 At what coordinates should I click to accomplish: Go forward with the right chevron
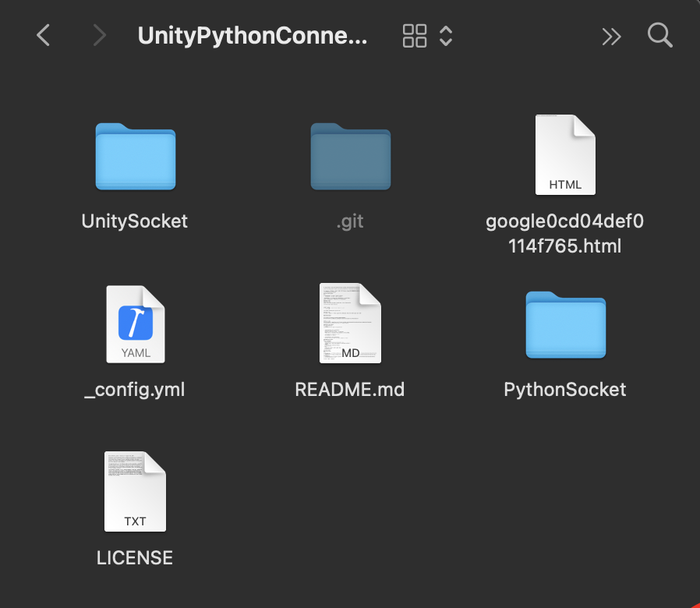coord(100,35)
